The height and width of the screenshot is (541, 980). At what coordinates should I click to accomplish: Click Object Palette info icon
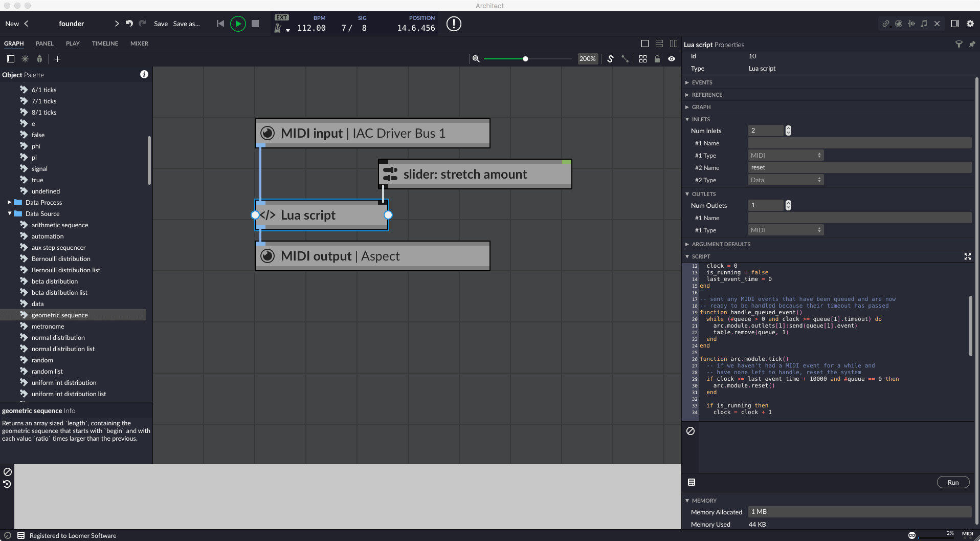(144, 74)
